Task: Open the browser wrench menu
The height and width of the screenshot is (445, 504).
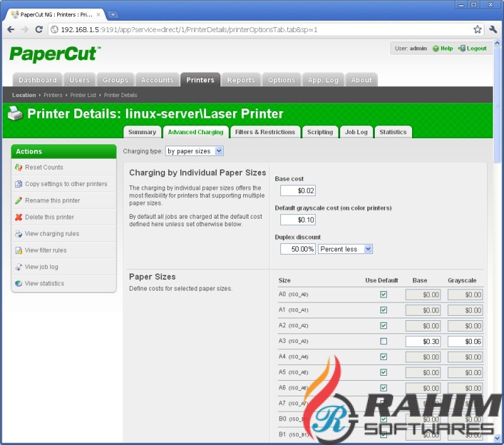Action: click(493, 30)
